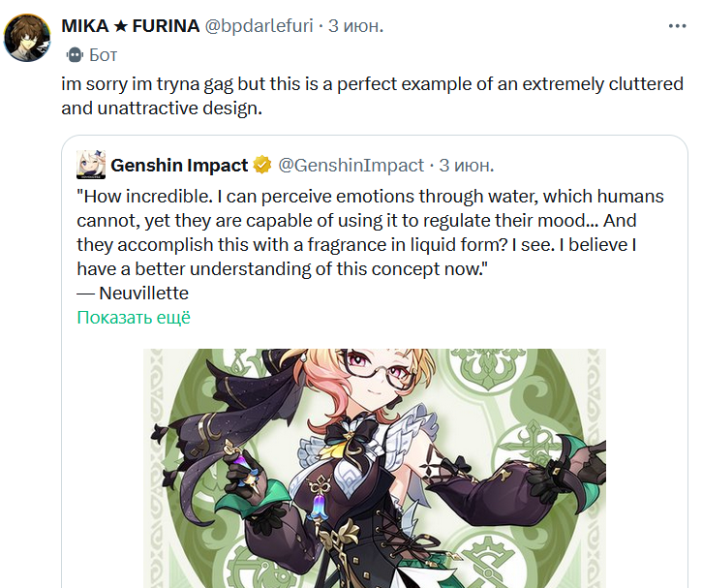The image size is (702, 588).
Task: Expand the quote with Показать ещё
Action: coord(134,318)
